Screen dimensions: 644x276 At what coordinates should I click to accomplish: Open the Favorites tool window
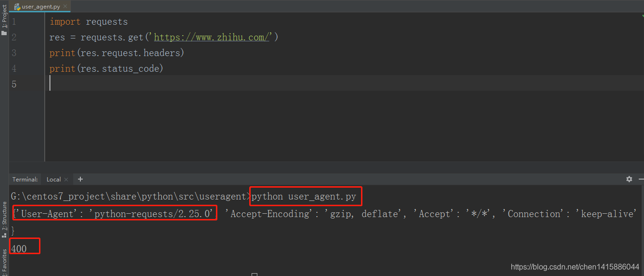[4, 262]
